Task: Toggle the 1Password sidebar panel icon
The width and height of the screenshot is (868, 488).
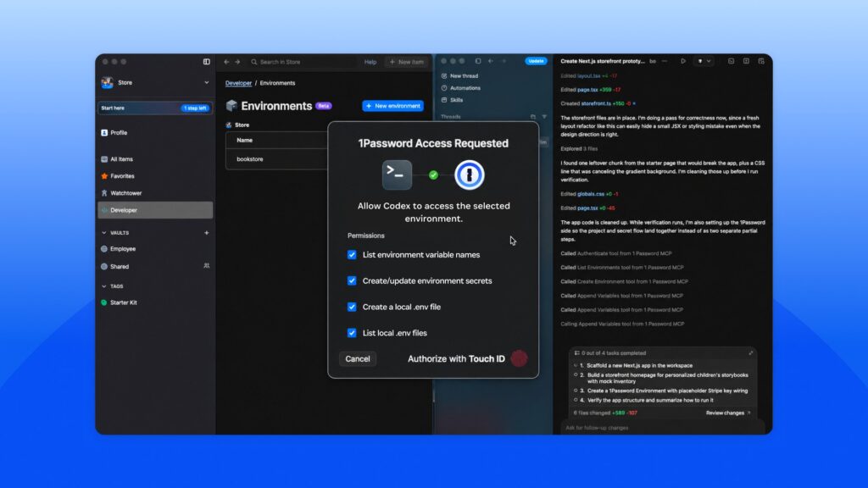Action: tap(207, 62)
